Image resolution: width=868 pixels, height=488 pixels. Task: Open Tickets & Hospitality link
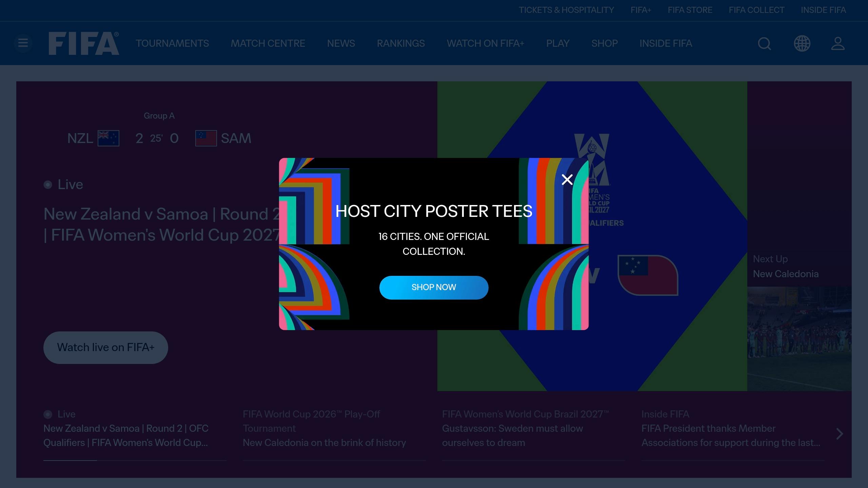[566, 10]
